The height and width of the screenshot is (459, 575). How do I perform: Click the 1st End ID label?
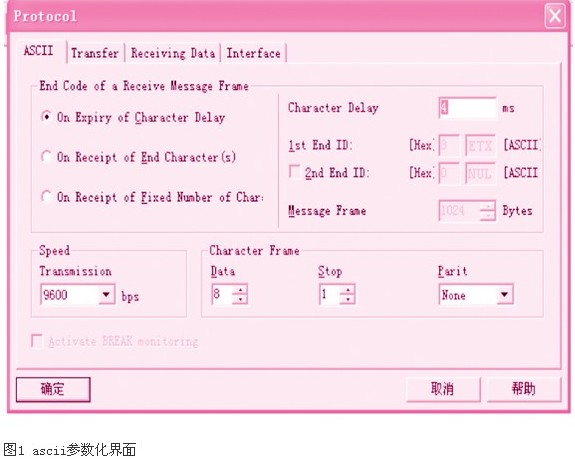pos(320,145)
